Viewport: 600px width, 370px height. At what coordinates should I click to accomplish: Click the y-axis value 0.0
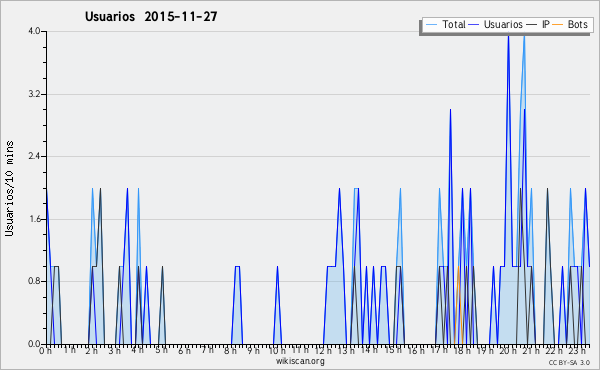pyautogui.click(x=34, y=344)
